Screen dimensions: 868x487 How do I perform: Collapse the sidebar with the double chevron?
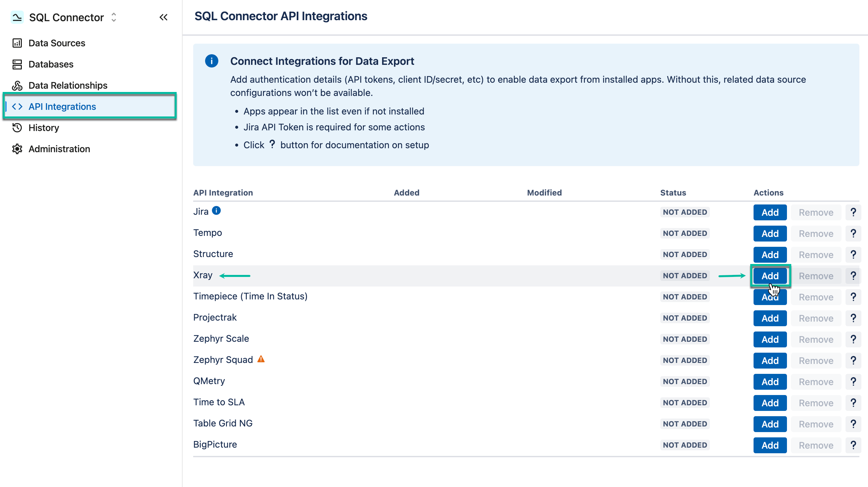click(164, 17)
